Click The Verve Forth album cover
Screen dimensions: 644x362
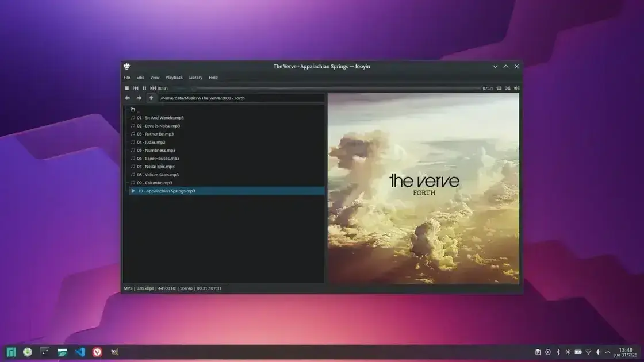coord(423,188)
